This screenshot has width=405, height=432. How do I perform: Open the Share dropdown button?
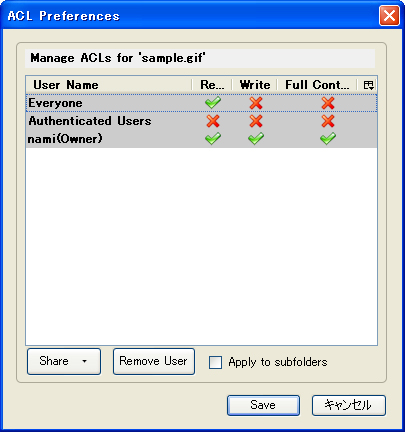pyautogui.click(x=64, y=361)
